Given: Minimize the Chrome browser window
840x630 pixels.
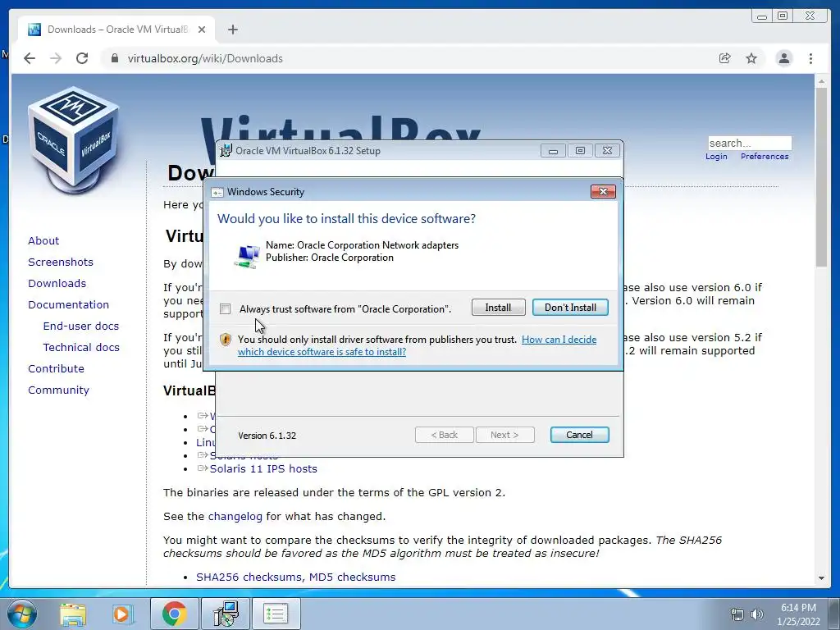Looking at the screenshot, I should (762, 16).
